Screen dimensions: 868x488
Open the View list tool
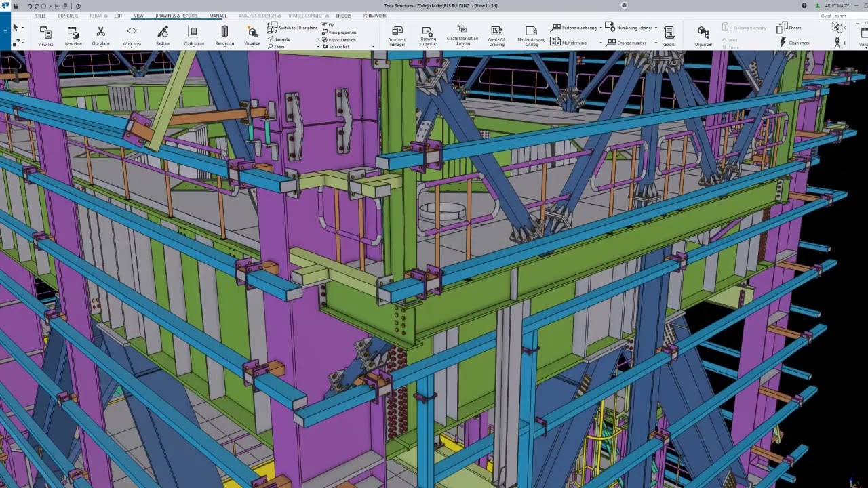click(x=45, y=35)
